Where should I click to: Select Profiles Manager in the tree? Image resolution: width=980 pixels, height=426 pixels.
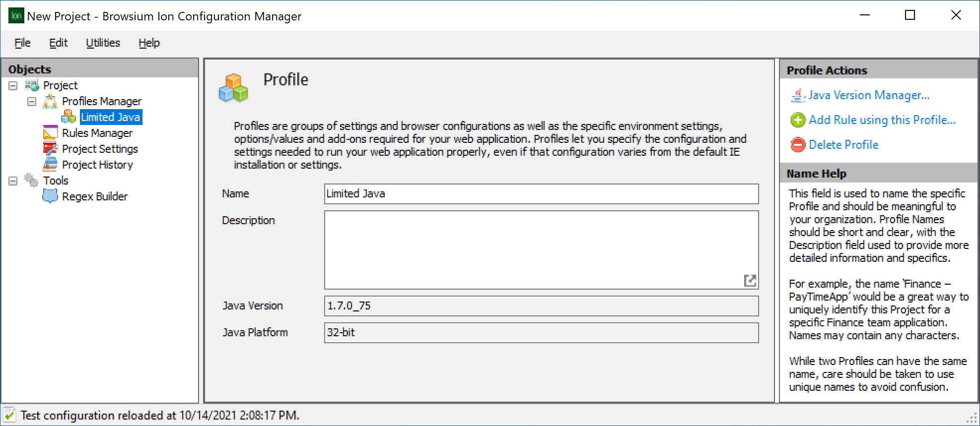pos(102,101)
